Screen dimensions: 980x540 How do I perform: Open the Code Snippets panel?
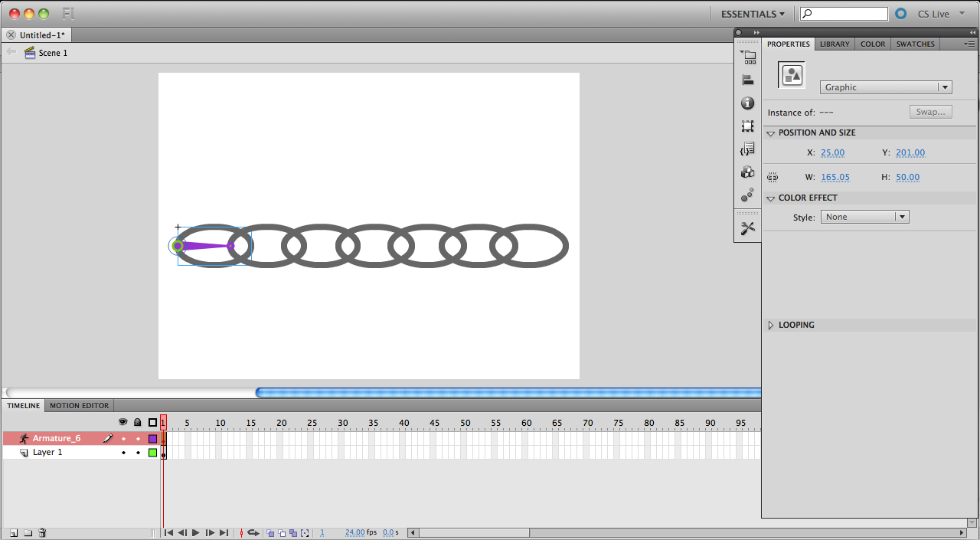pyautogui.click(x=748, y=149)
